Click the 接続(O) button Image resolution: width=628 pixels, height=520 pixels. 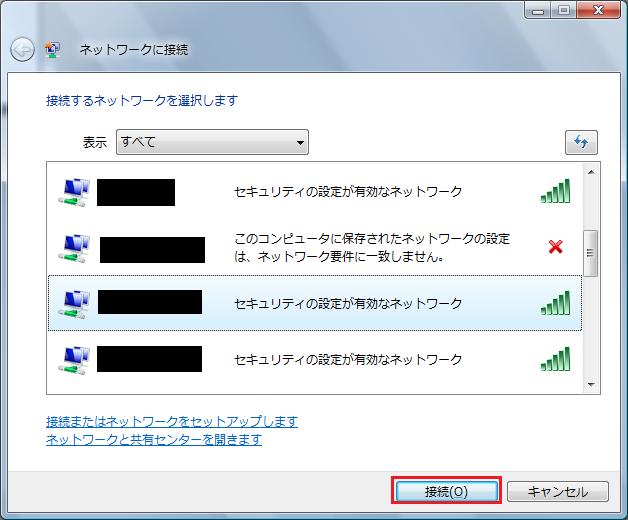click(x=446, y=491)
